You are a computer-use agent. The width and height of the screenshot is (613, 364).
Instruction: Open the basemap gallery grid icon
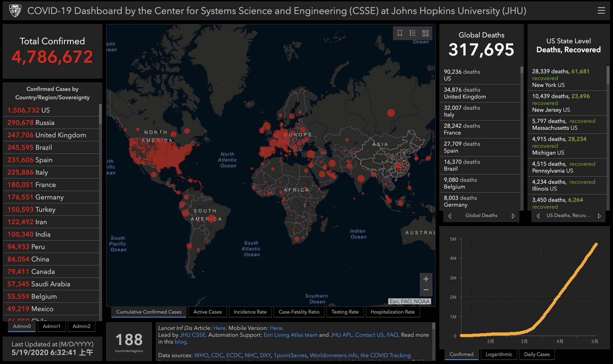(425, 33)
